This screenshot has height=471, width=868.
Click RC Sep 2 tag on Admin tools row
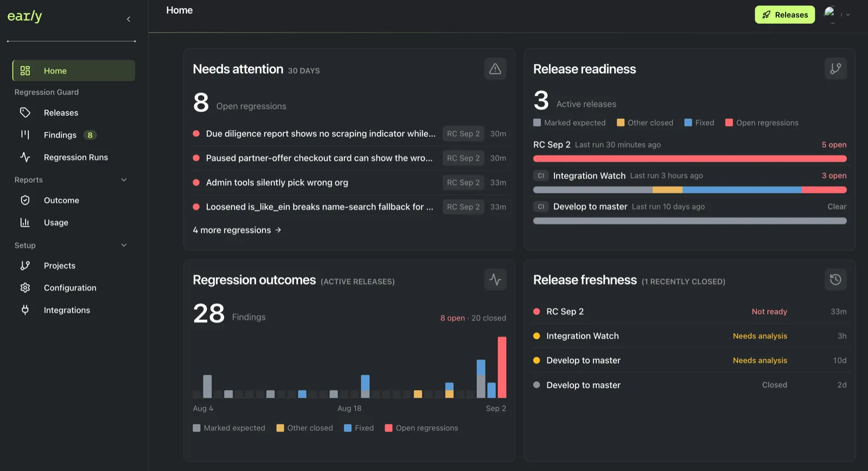coord(463,182)
